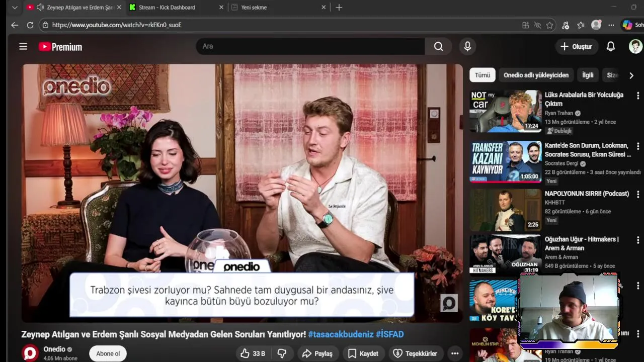Viewport: 644px width, 362px height.
Task: Open the YouTube account avatar menu
Action: tap(635, 46)
